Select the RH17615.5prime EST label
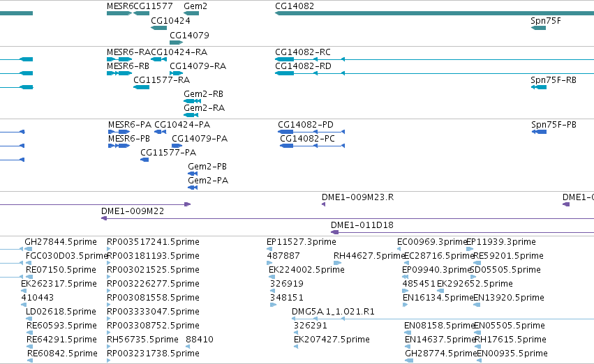Viewport: 594px width, 364px height. tap(510, 340)
